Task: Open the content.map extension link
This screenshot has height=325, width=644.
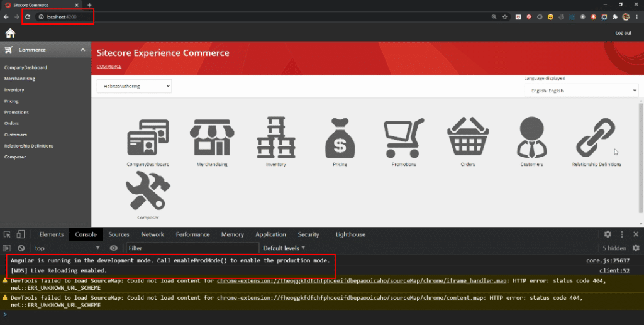Action: 350,297
